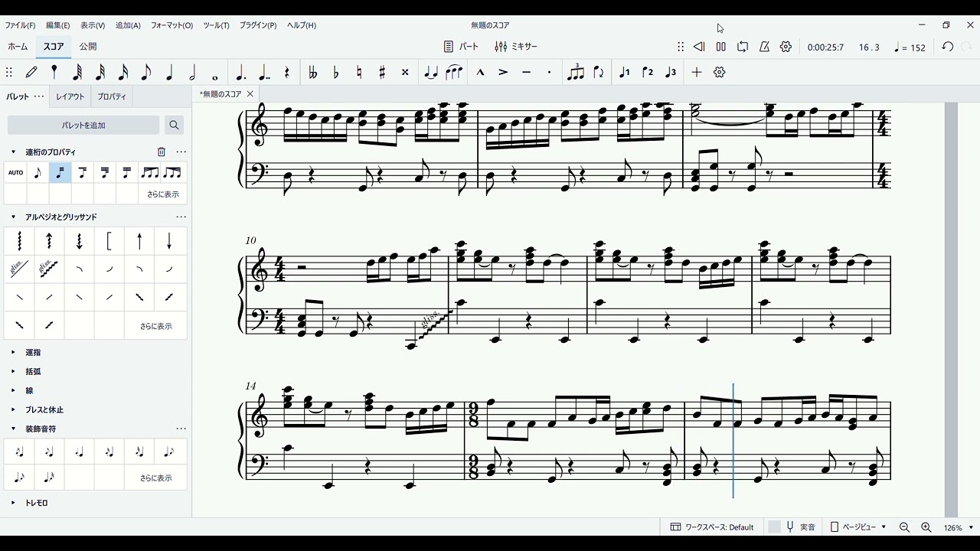This screenshot has width=980, height=551.
Task: Open the ミキサー mixer
Action: click(x=516, y=47)
